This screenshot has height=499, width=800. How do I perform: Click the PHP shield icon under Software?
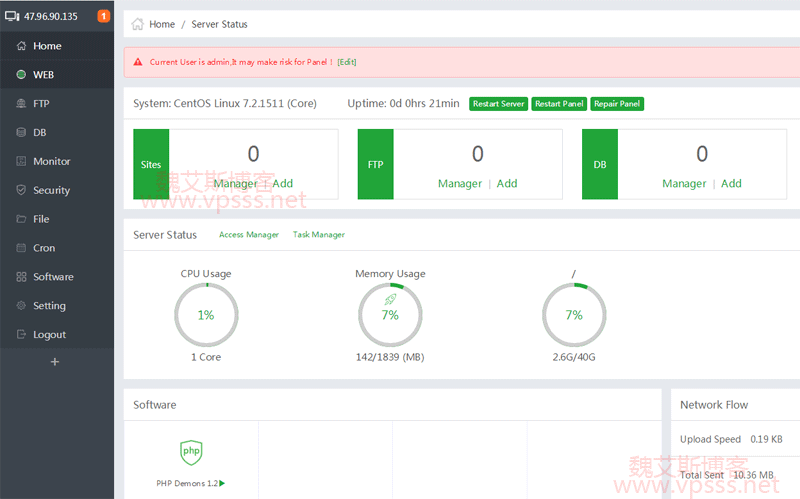pos(191,452)
